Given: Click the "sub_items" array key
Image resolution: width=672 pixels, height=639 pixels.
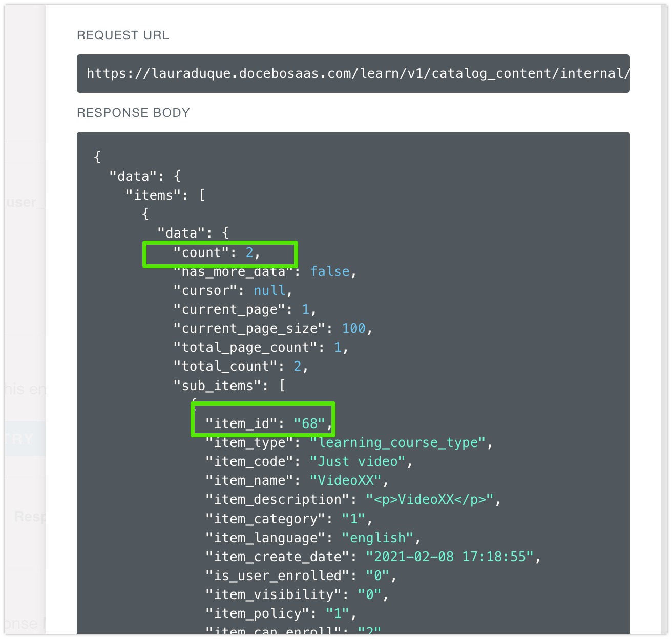Looking at the screenshot, I should click(217, 386).
